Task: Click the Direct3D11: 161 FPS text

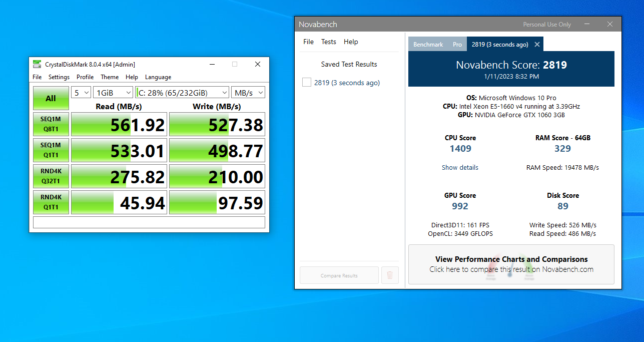Action: [x=460, y=225]
